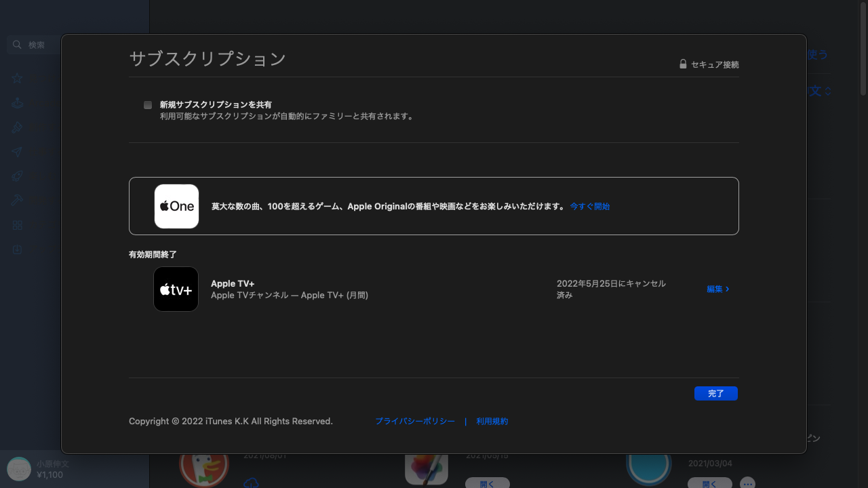Click 編集 for Apple TV+ subscription

[718, 289]
